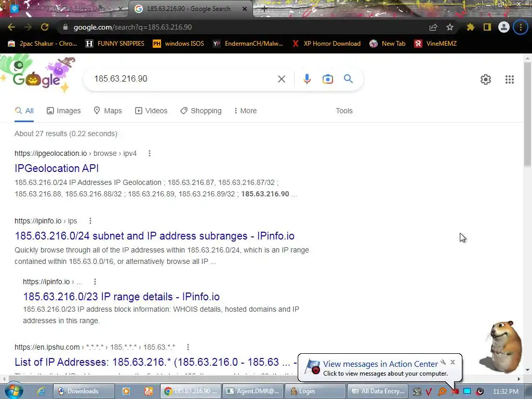
Task: Open the new tab plus button
Action: pos(264,9)
